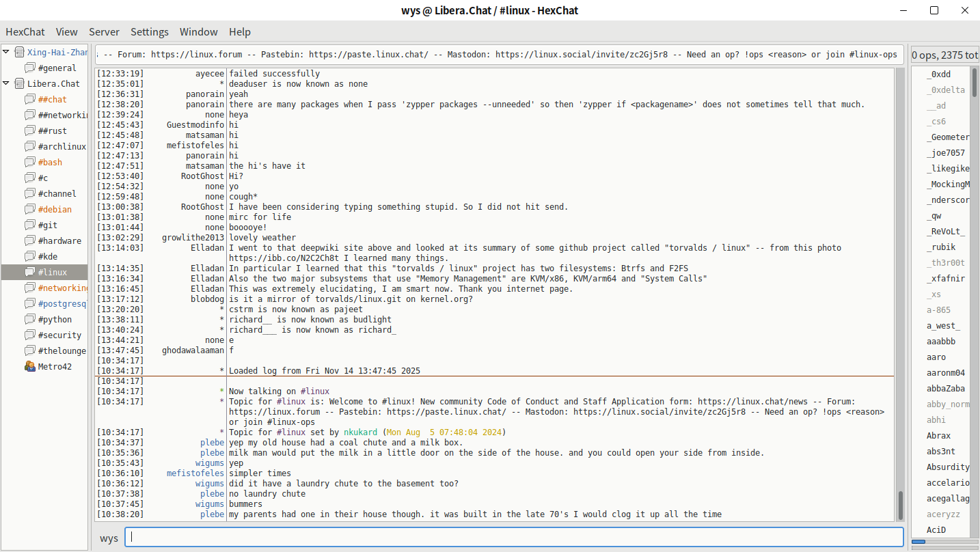Collapse the Libera.Chat server tree
980x552 pixels.
(x=6, y=83)
